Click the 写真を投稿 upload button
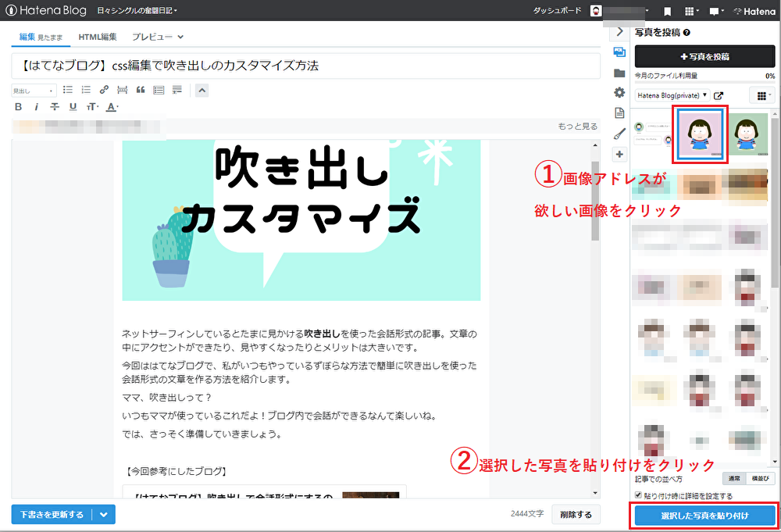The height and width of the screenshot is (532, 781). 705,56
